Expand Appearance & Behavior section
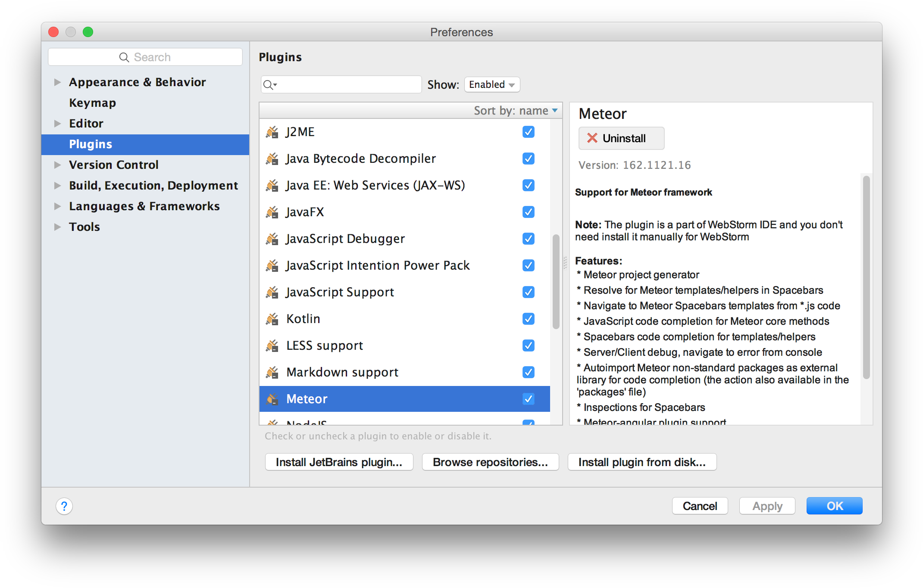This screenshot has width=923, height=588. tap(57, 82)
